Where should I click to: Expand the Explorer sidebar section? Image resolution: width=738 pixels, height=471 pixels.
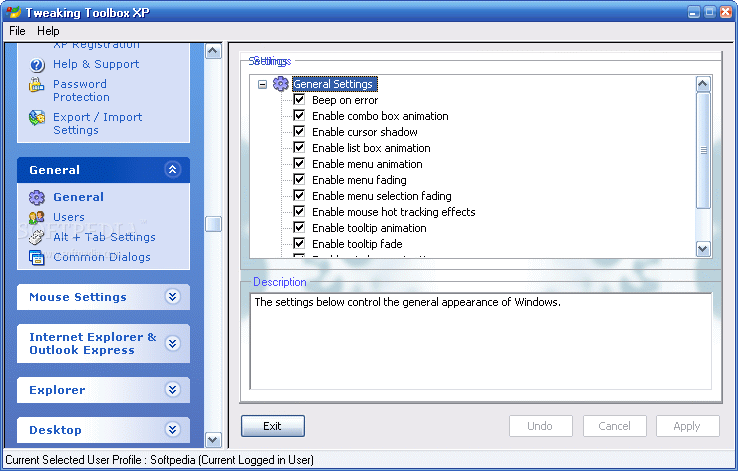point(173,390)
